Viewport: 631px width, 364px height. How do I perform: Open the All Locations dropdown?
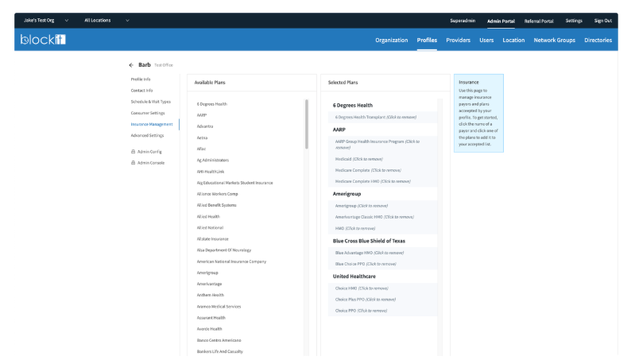[x=106, y=20]
